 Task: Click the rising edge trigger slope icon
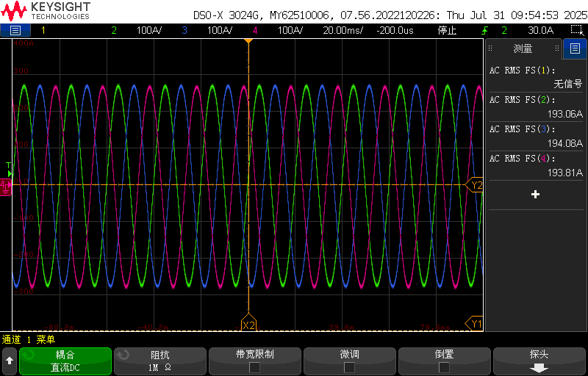click(x=485, y=30)
